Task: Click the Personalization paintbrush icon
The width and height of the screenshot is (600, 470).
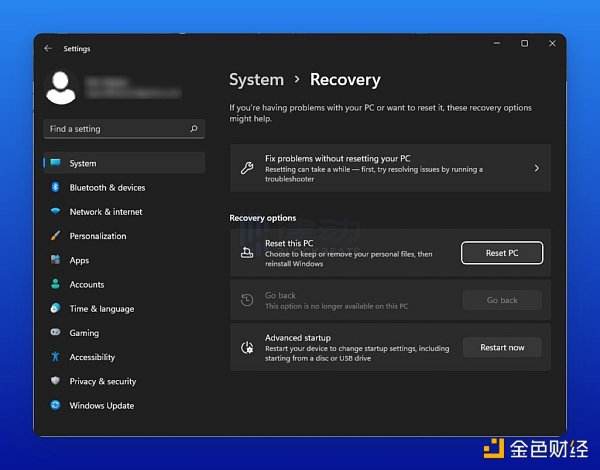Action: click(x=56, y=236)
